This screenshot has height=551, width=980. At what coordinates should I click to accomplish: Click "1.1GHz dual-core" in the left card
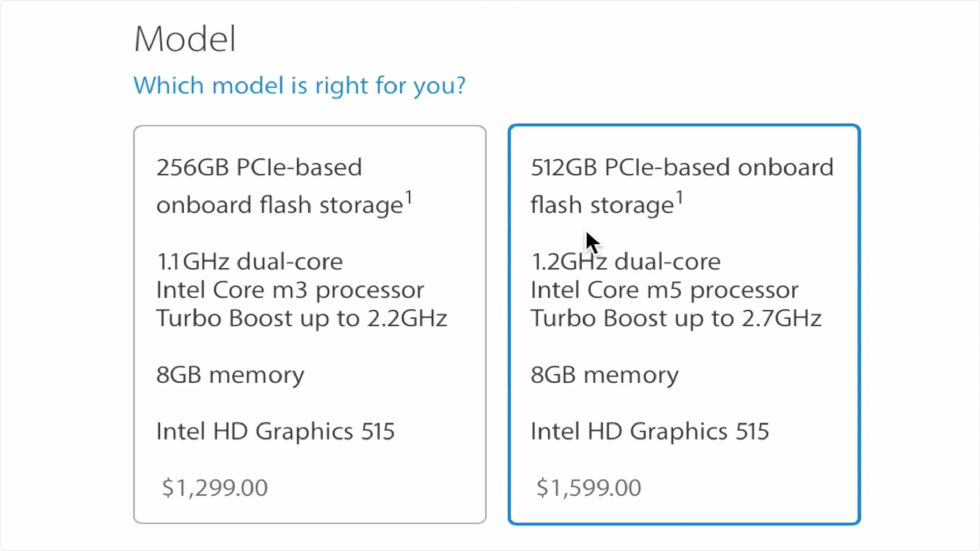pyautogui.click(x=249, y=262)
